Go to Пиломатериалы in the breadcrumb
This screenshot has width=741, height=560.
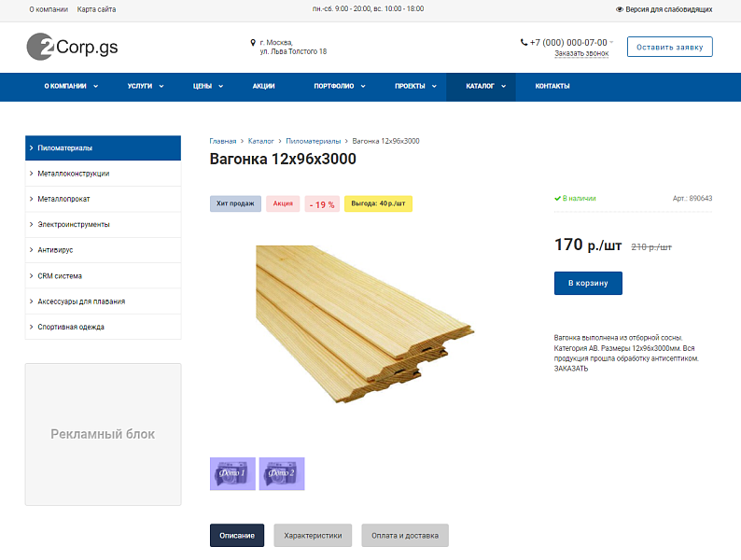(x=313, y=141)
